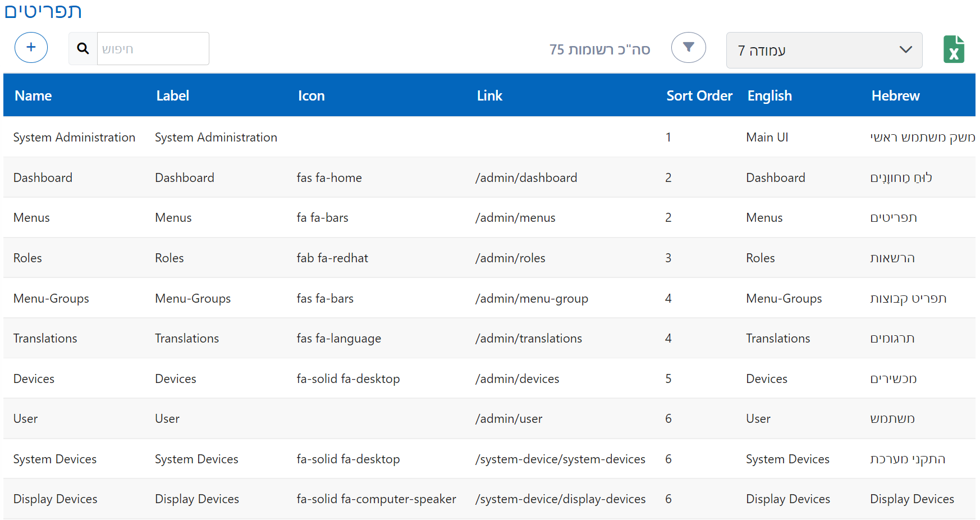
Task: Click the Hebrew column header
Action: coord(895,96)
